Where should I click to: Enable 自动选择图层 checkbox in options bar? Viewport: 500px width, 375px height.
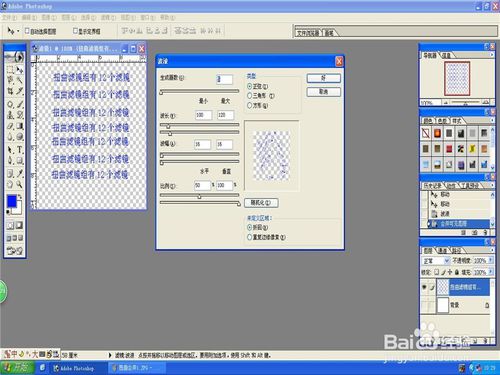[x=27, y=31]
